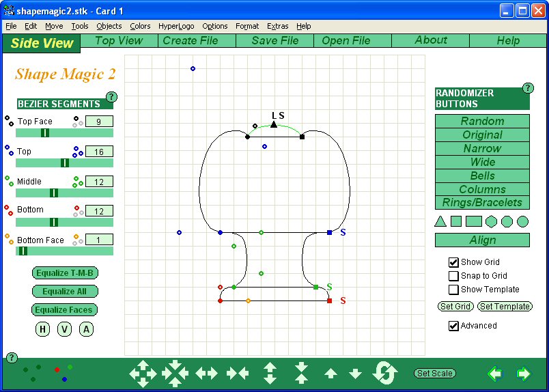
Task: Click the green next-card right arrow
Action: pos(523,374)
